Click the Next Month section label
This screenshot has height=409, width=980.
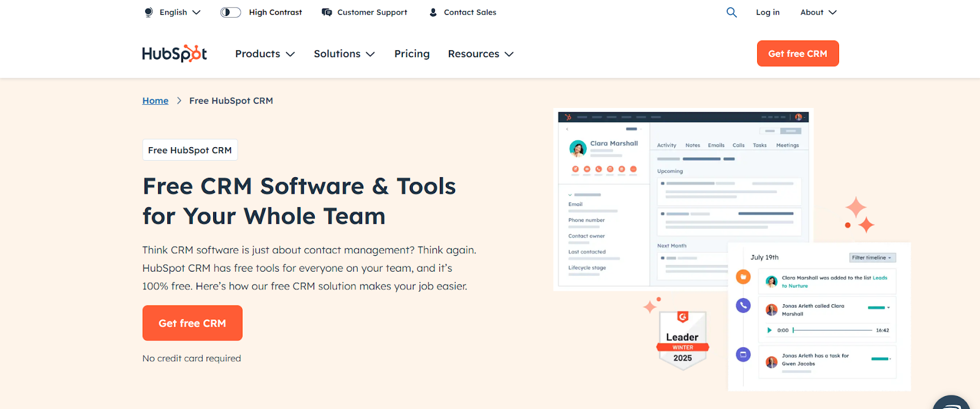coord(671,246)
